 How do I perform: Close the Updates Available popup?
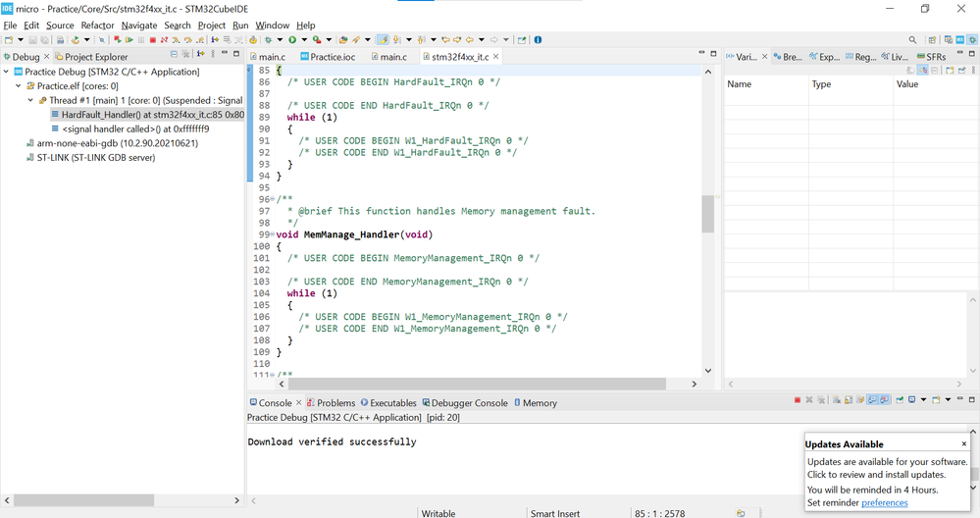[963, 443]
